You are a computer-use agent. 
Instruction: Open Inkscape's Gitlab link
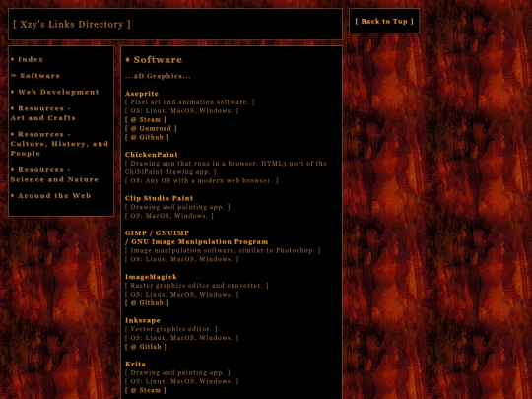click(x=146, y=347)
